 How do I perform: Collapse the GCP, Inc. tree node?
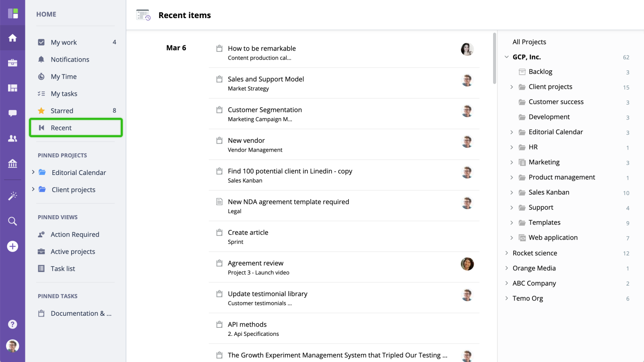[x=507, y=57]
